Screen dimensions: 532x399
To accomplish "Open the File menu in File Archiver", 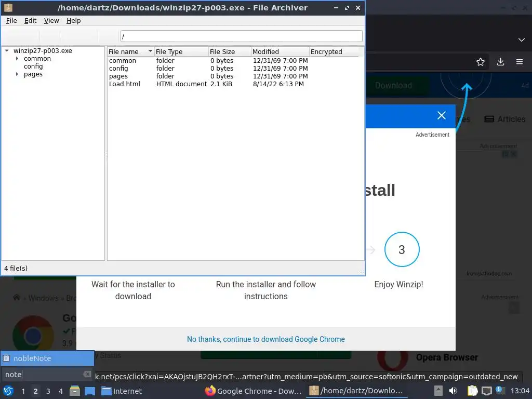I will [x=11, y=21].
